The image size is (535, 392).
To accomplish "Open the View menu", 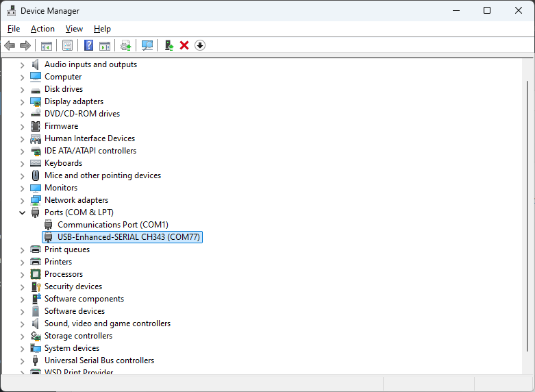I will [x=74, y=29].
